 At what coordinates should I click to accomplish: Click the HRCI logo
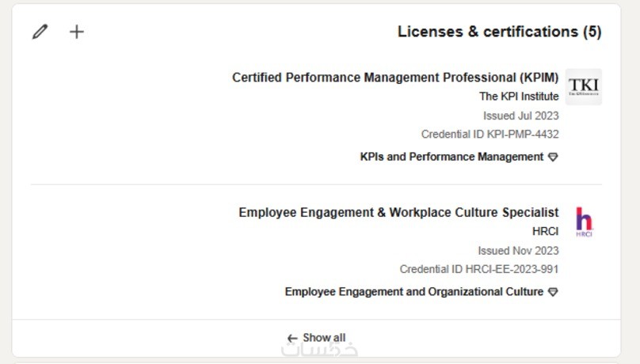[x=584, y=222]
